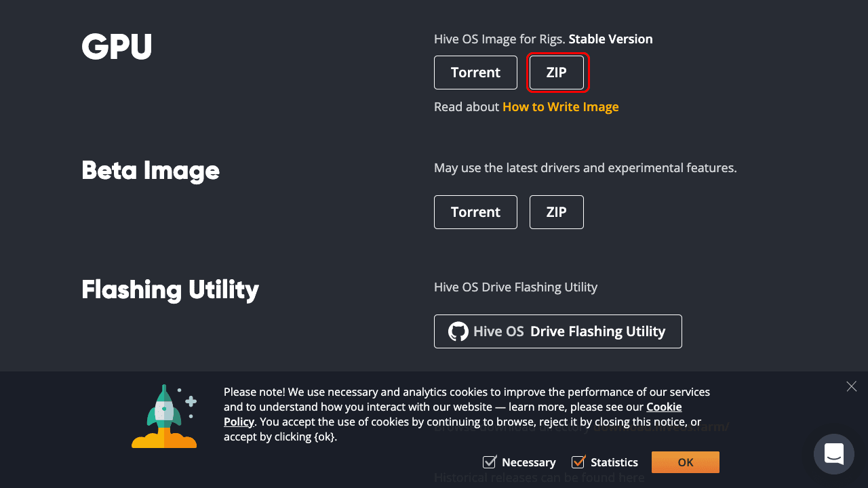Download Beta Image as ZIP

tap(556, 212)
